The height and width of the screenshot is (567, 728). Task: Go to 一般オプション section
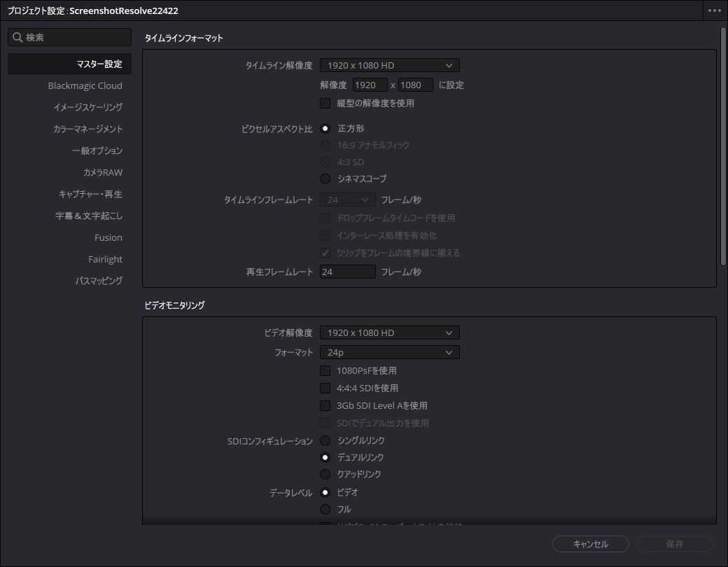(x=97, y=151)
